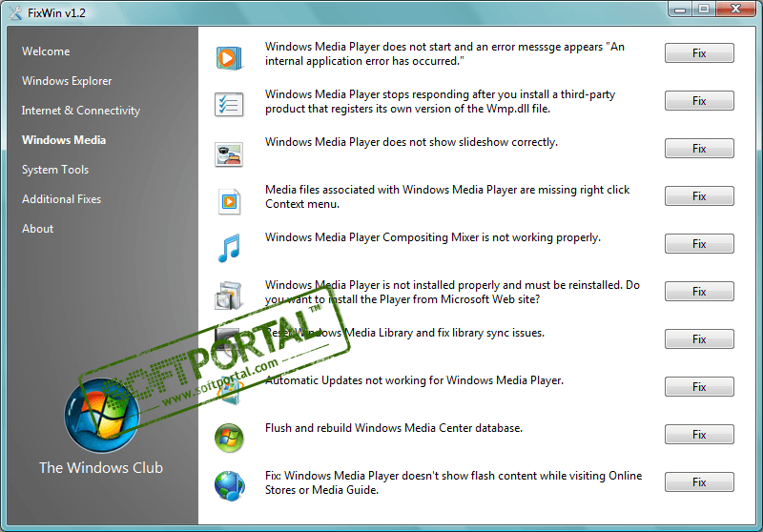
Task: Click 'The Windows Club' text
Action: pyautogui.click(x=101, y=468)
